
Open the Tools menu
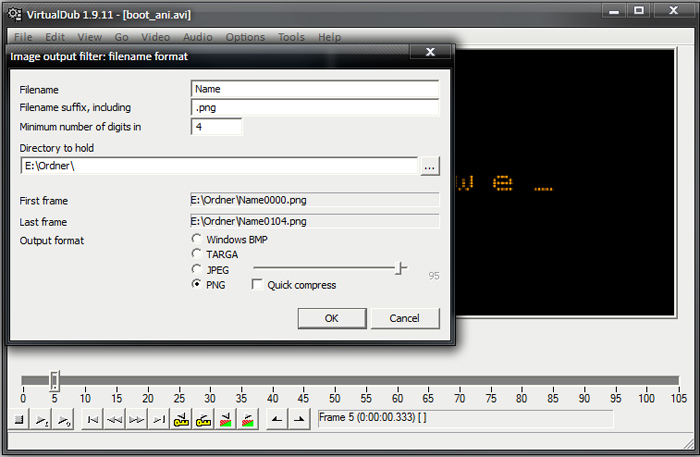[x=291, y=37]
